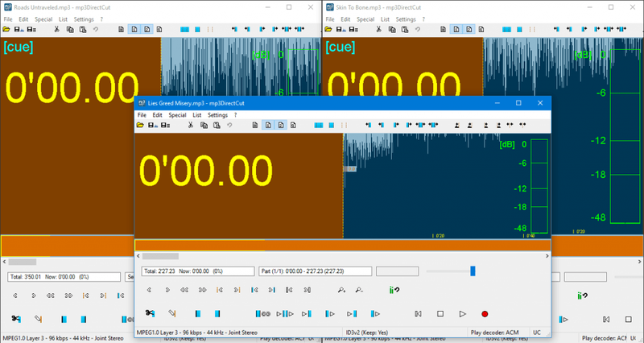This screenshot has height=343, width=644.
Task: Open the ? help menu in Lies Greed Misery window
Action: coord(235,115)
